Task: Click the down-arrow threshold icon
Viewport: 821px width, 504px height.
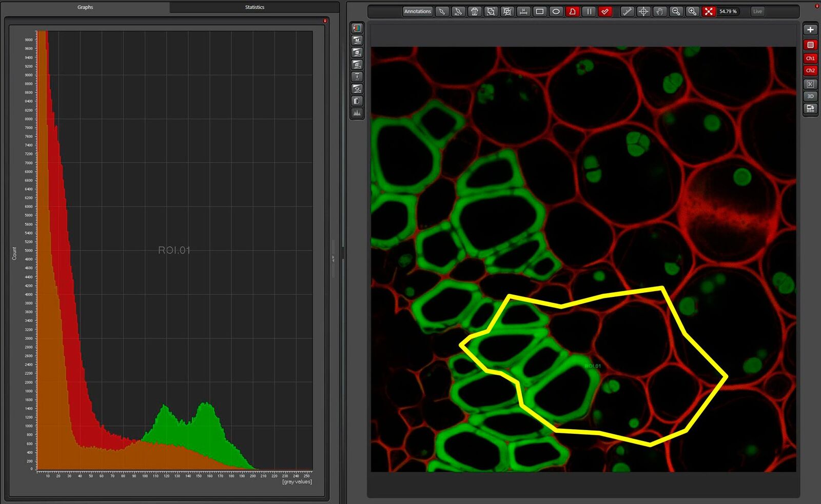Action: (357, 76)
